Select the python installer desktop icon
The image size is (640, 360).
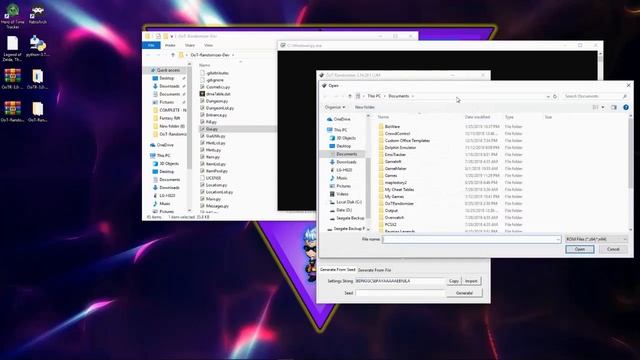[38, 46]
